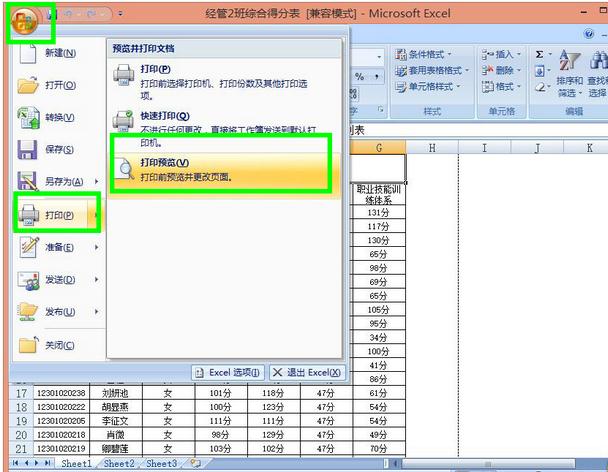
Task: Click the Save (保存) floppy disk icon
Action: (x=29, y=150)
